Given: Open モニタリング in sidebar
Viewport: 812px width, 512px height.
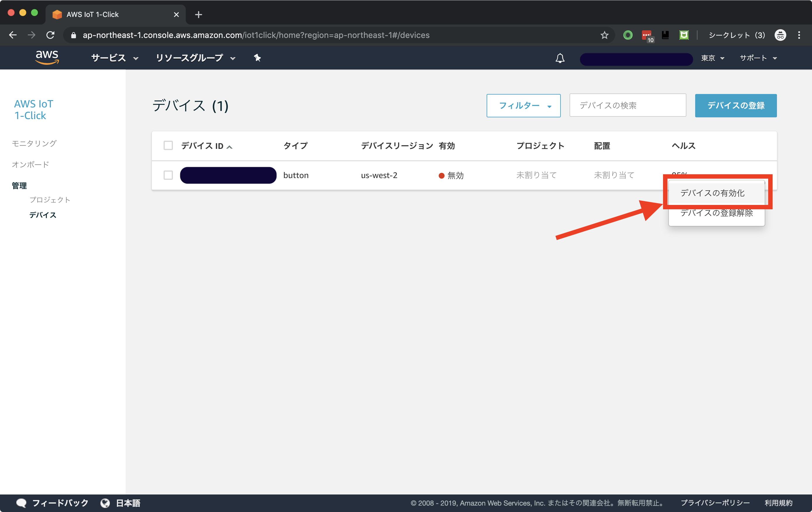Looking at the screenshot, I should (34, 143).
